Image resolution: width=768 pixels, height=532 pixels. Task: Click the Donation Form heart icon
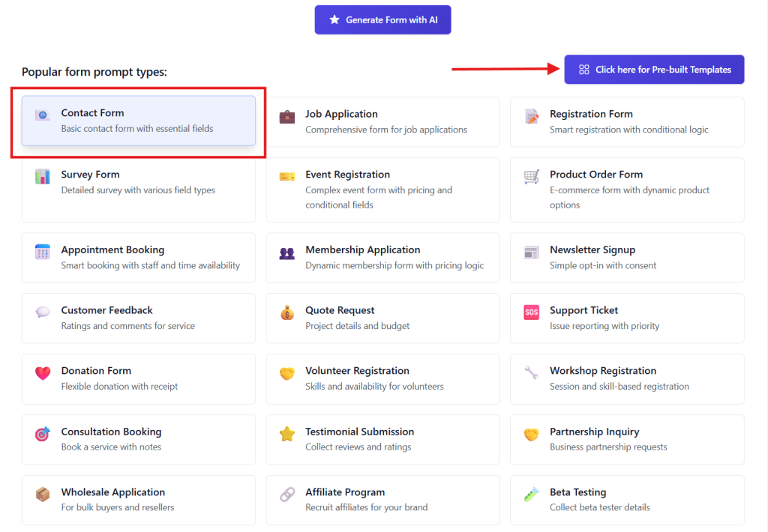pos(43,373)
